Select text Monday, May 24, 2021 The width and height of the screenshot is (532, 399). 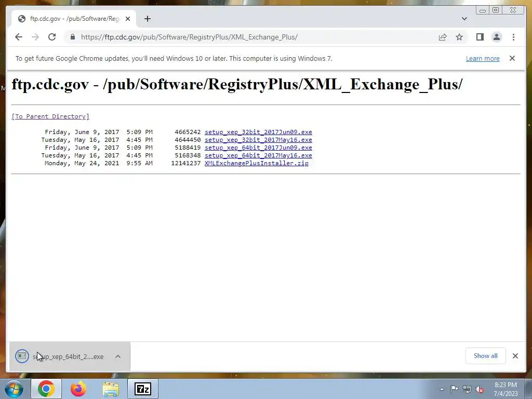coord(82,163)
